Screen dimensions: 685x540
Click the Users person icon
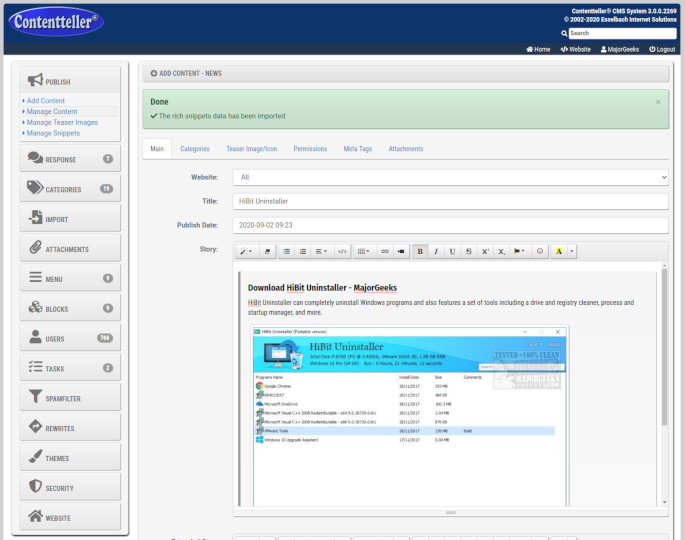(35, 336)
